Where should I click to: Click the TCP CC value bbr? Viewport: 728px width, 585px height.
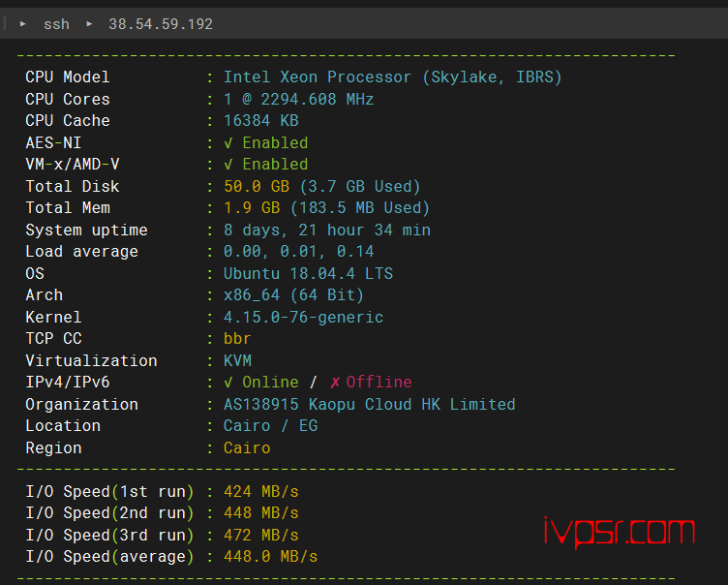click(x=237, y=338)
